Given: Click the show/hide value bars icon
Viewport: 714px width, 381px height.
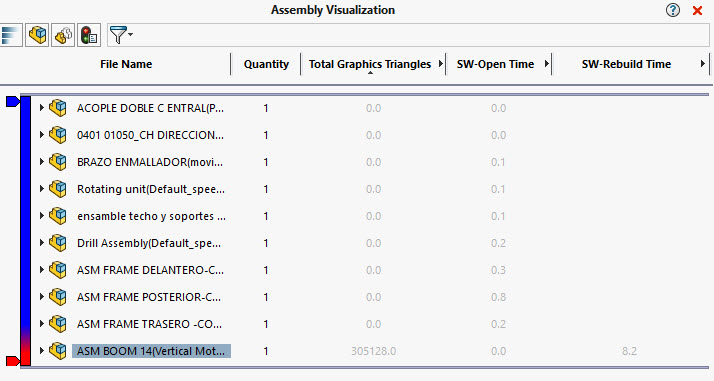Looking at the screenshot, I should point(11,35).
